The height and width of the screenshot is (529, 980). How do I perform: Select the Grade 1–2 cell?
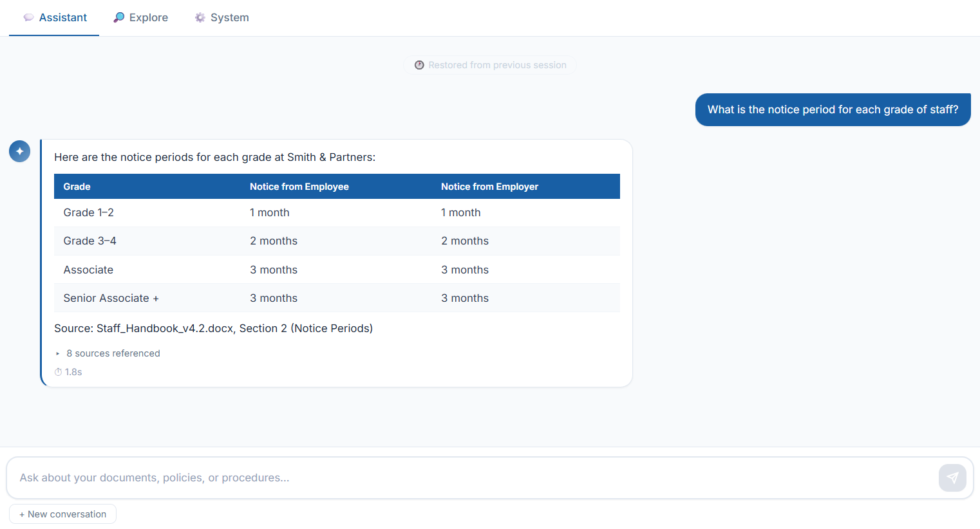coord(147,212)
